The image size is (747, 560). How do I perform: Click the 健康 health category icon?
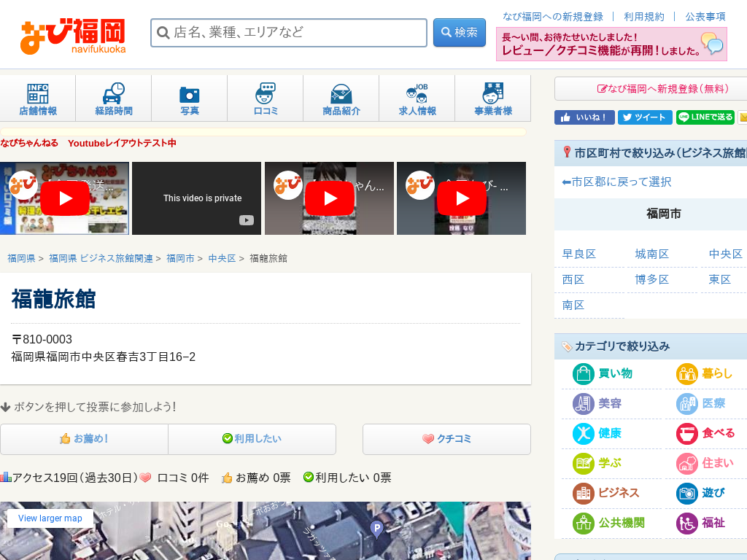tap(583, 433)
